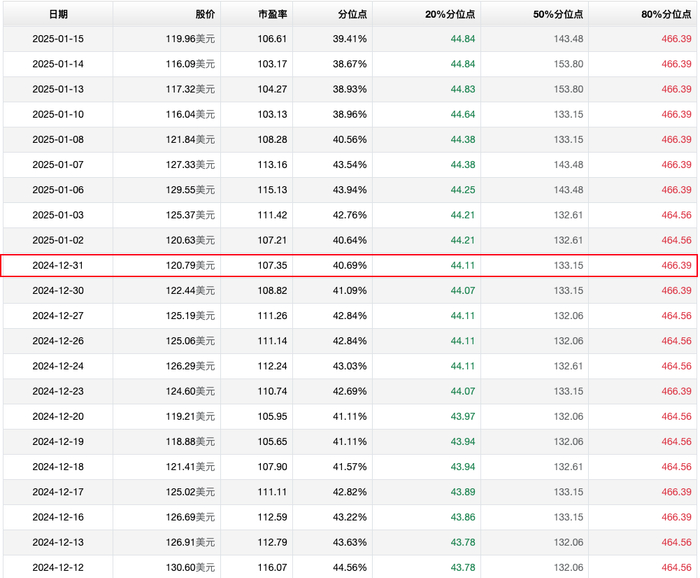Select the 2025-01-15 date cell

pyautogui.click(x=58, y=38)
